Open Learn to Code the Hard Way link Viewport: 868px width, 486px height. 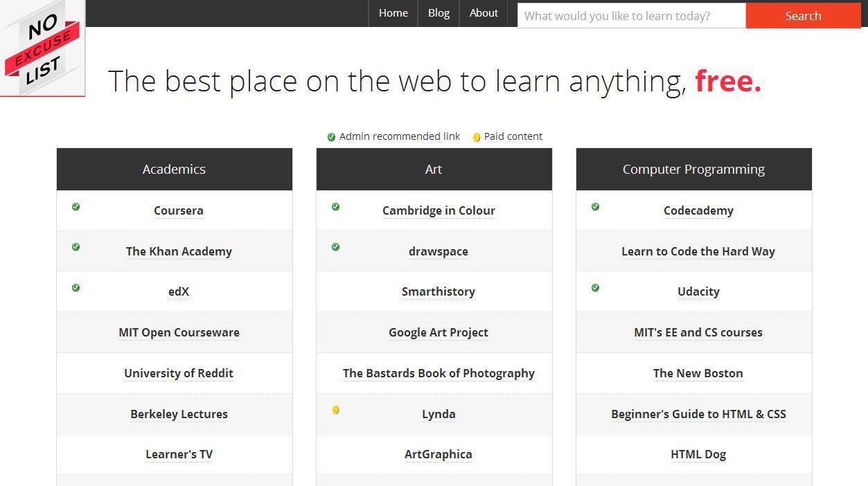(x=698, y=251)
